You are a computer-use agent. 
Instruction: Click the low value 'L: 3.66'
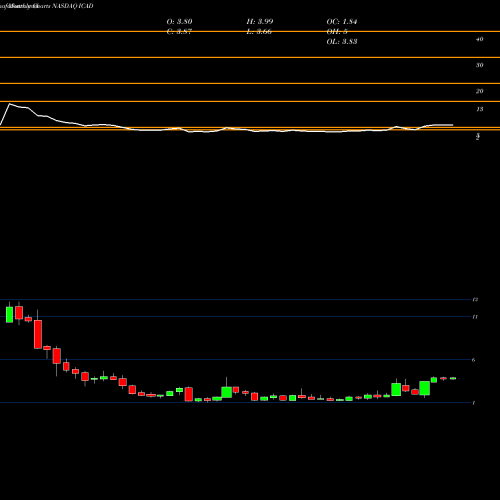259,32
